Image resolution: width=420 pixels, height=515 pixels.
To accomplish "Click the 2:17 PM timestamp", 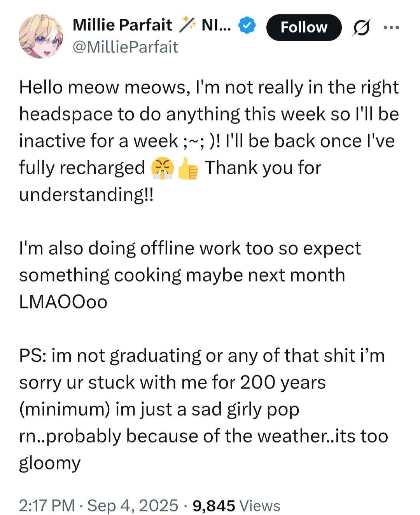I will [x=47, y=505].
